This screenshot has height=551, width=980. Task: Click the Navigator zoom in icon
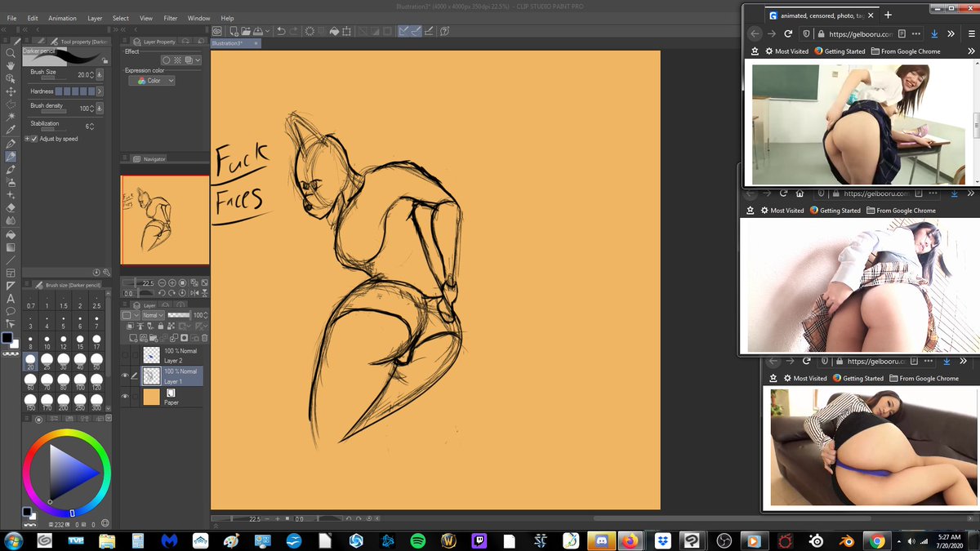pos(172,282)
